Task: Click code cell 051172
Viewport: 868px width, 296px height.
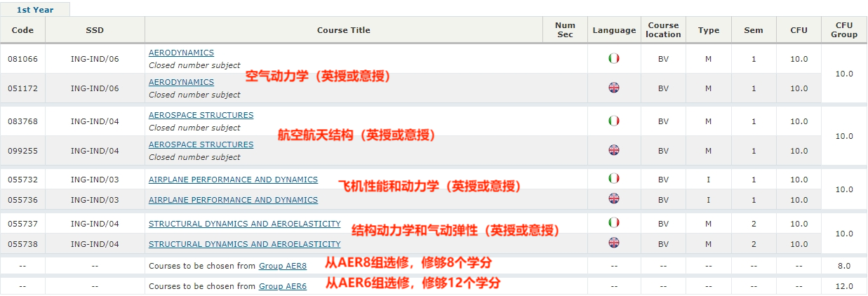Action: (22, 88)
